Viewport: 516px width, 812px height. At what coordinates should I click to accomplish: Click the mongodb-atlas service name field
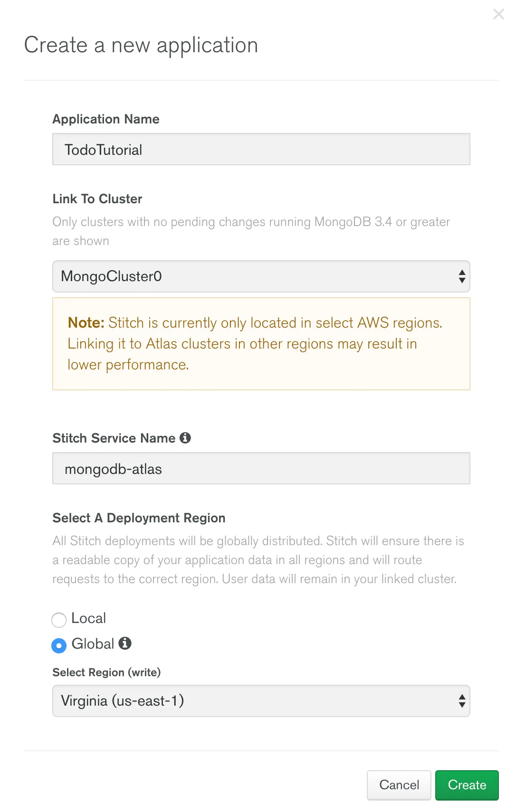pos(261,468)
